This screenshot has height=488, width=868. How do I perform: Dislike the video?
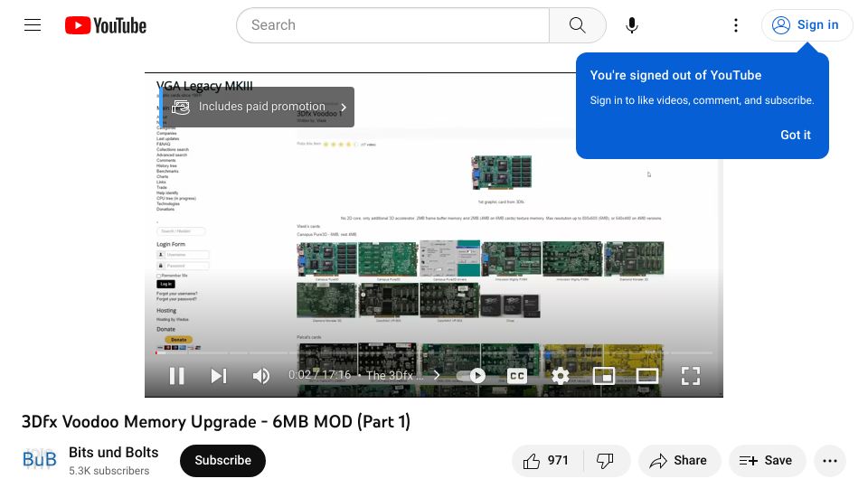tap(606, 460)
